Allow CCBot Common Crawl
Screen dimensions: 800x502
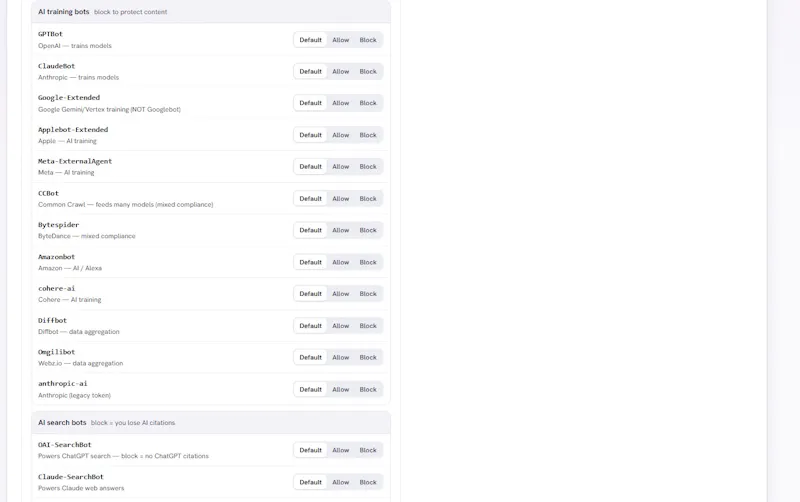341,198
